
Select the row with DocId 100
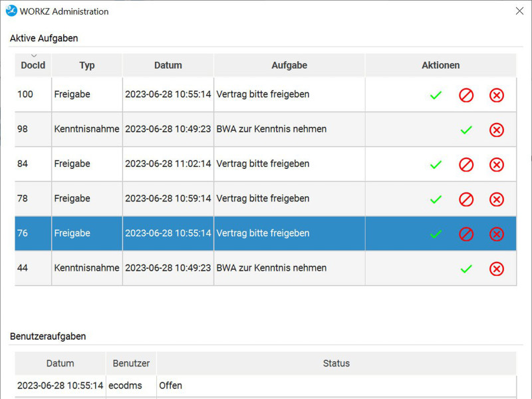pyautogui.click(x=265, y=94)
